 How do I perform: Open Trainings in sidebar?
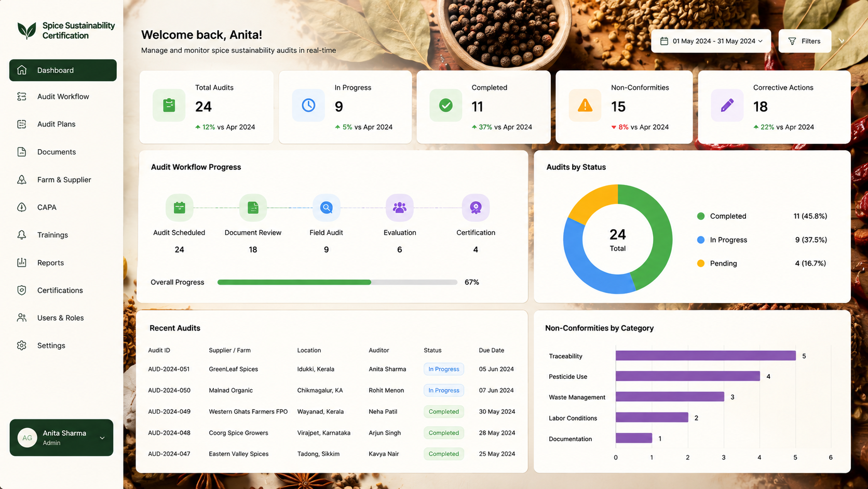click(63, 235)
